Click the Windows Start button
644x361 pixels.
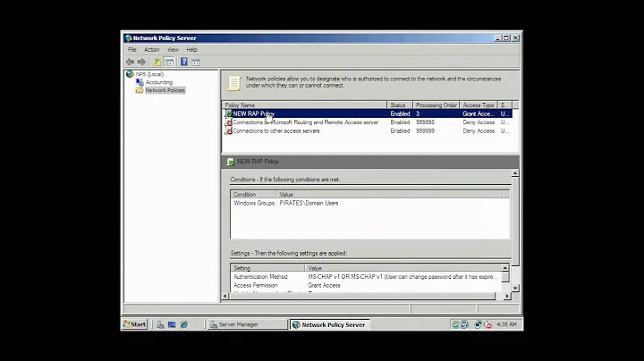coord(135,324)
